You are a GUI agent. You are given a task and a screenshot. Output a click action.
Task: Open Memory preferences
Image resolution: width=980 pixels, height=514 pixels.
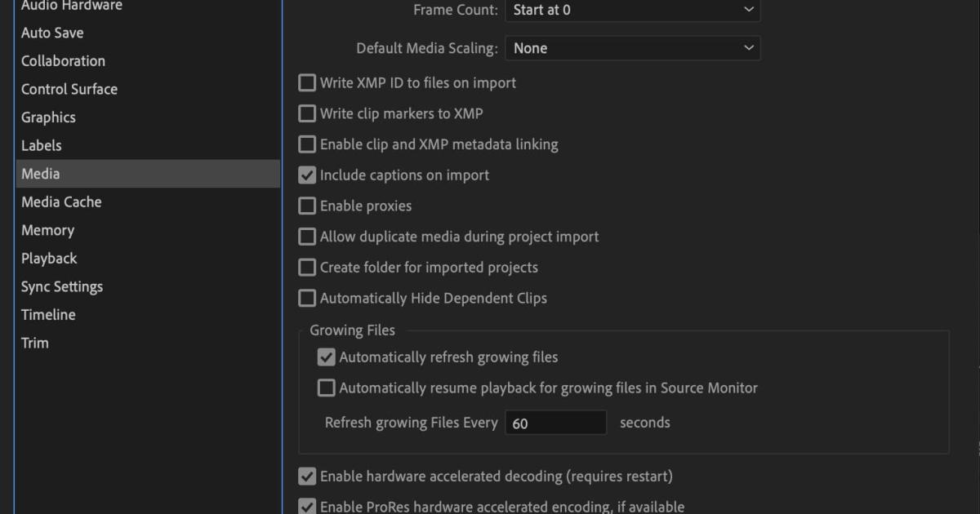pos(47,230)
